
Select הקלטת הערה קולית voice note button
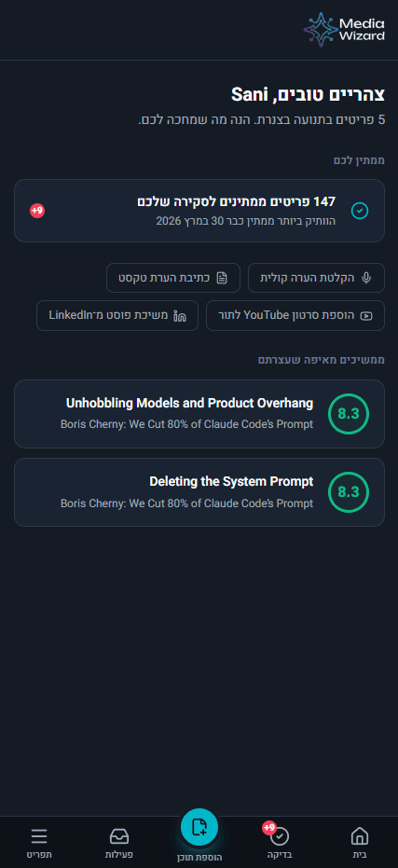click(316, 278)
